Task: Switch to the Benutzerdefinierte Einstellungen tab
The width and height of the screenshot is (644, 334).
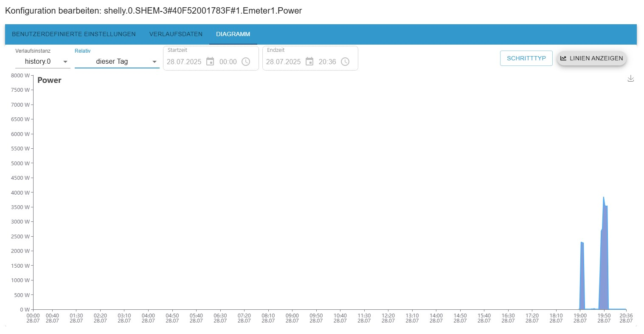Action: (74, 34)
